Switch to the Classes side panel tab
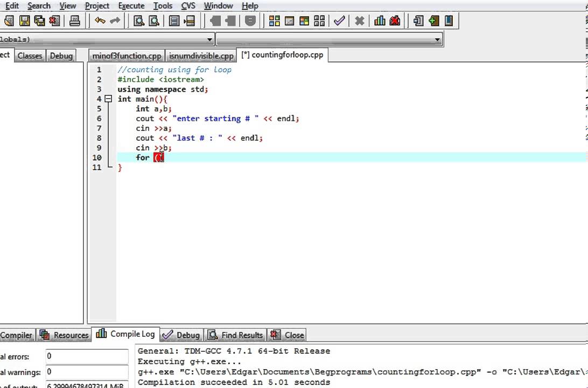588x388 pixels. tap(30, 56)
